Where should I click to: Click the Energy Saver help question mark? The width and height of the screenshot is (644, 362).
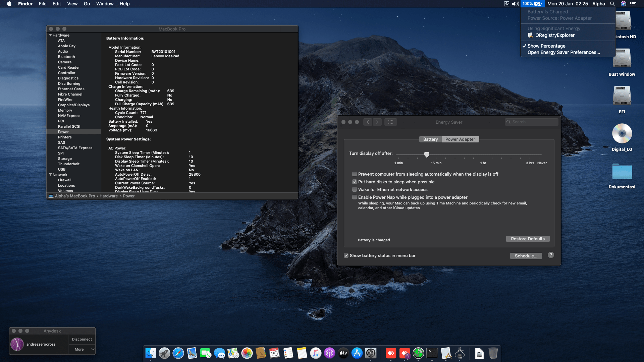[551, 255]
